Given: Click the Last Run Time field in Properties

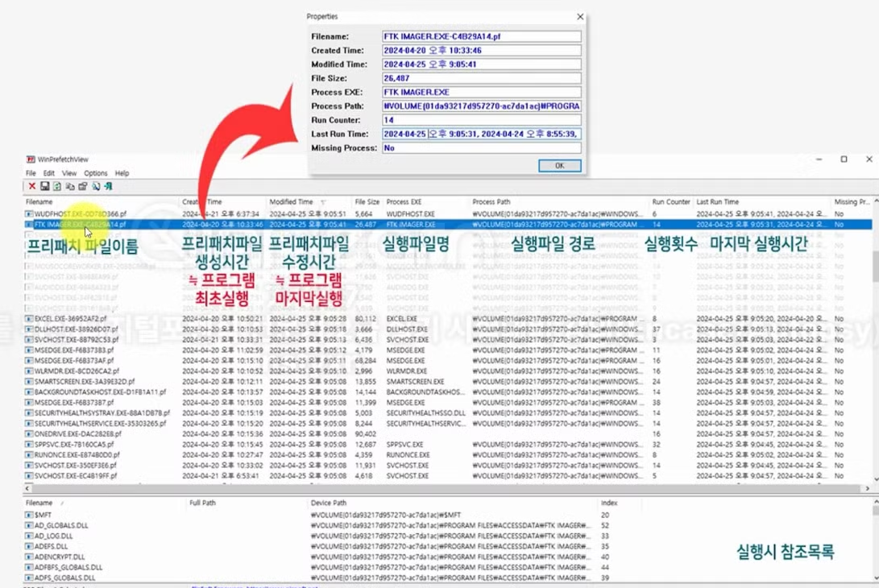Looking at the screenshot, I should 482,135.
